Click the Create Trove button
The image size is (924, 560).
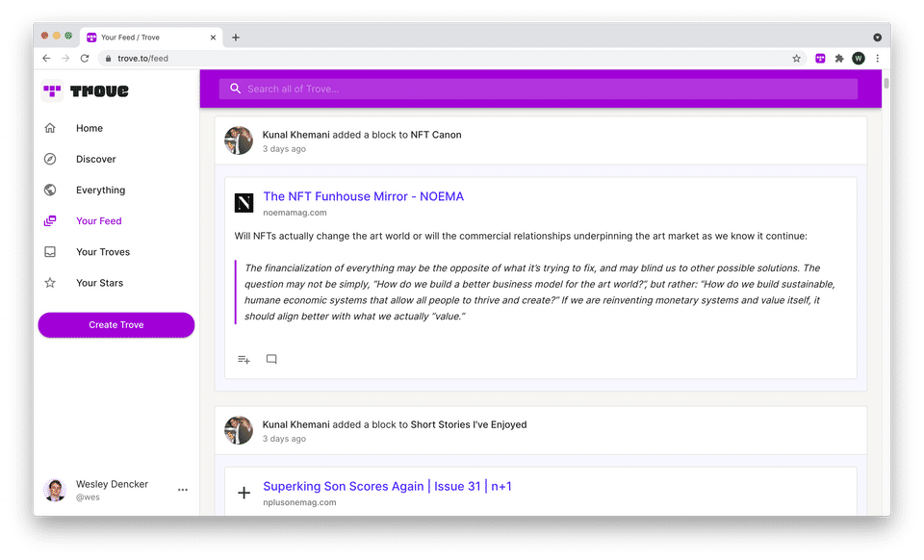(x=116, y=324)
